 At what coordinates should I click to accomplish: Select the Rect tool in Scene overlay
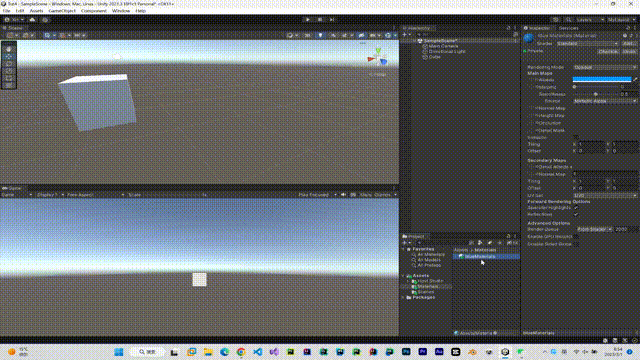9,78
